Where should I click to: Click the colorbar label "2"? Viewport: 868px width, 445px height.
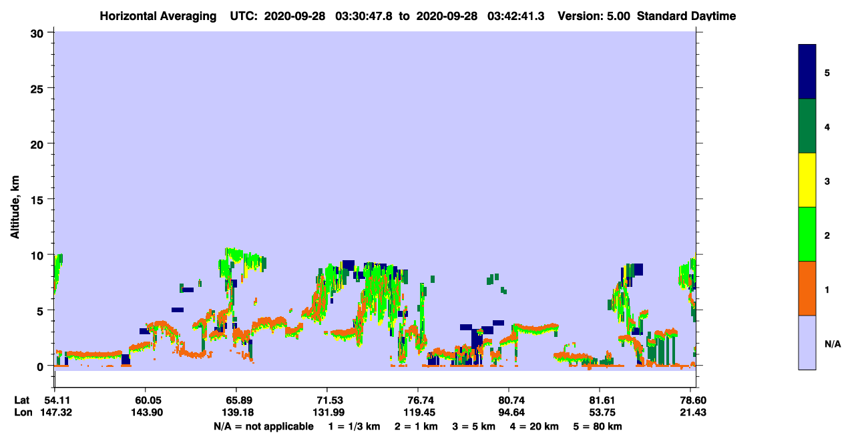(827, 236)
